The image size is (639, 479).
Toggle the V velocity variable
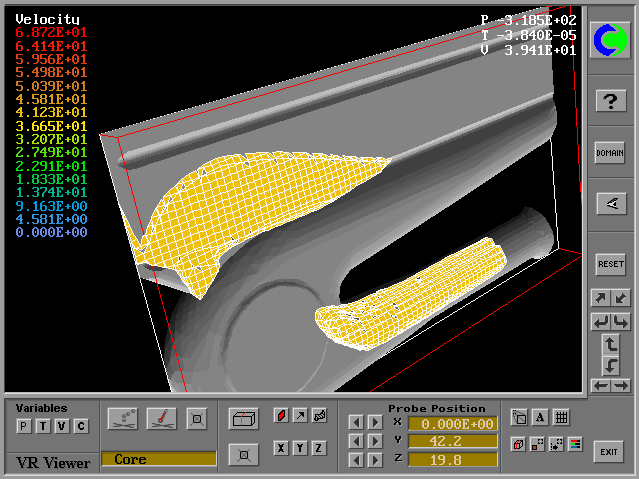click(x=62, y=427)
